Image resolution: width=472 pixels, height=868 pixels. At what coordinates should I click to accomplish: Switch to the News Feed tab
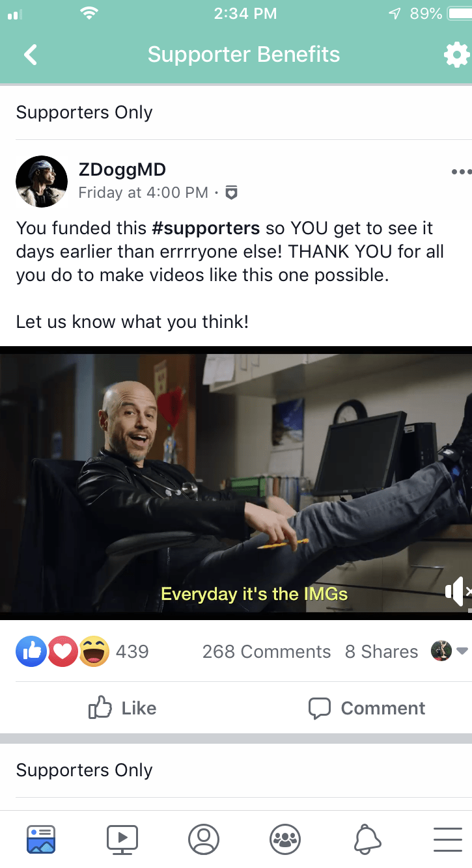[41, 839]
